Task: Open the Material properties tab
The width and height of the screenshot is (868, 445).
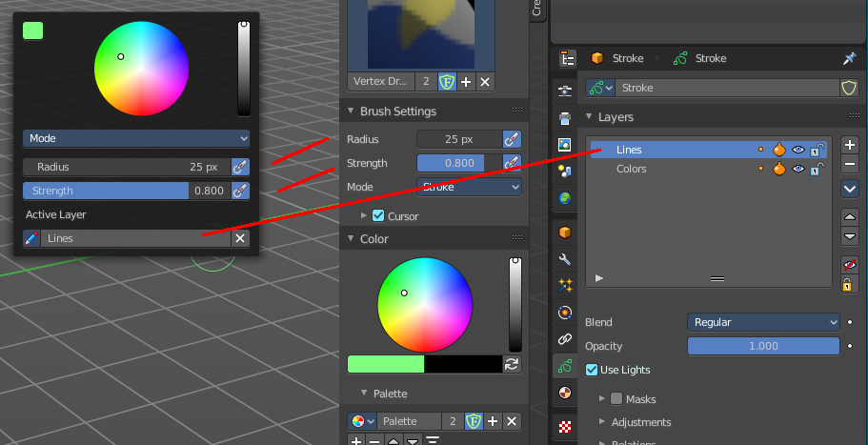Action: [x=565, y=393]
